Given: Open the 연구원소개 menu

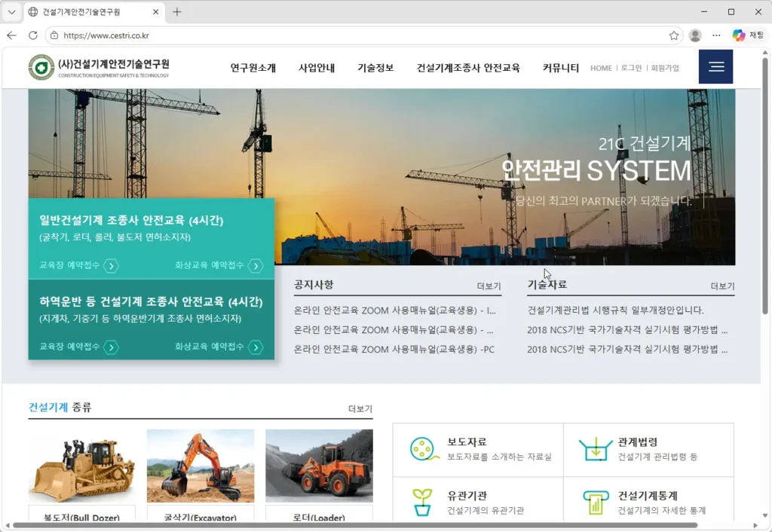Looking at the screenshot, I should 253,68.
